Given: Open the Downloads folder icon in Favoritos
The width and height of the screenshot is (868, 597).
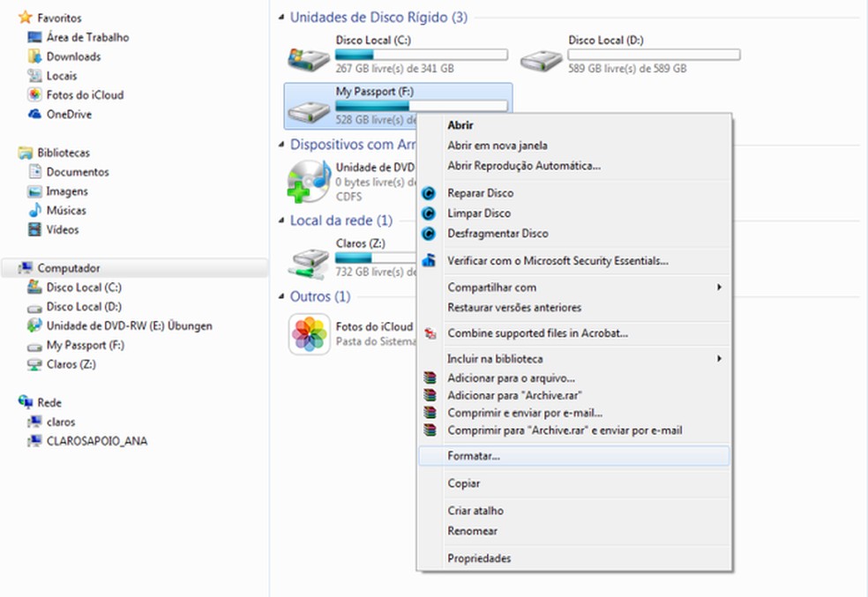Looking at the screenshot, I should 34,56.
